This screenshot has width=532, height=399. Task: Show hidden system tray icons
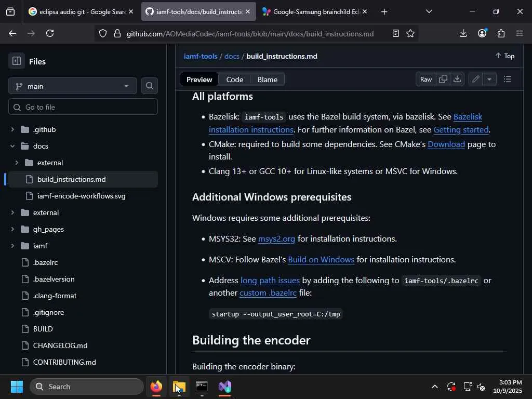pyautogui.click(x=435, y=387)
